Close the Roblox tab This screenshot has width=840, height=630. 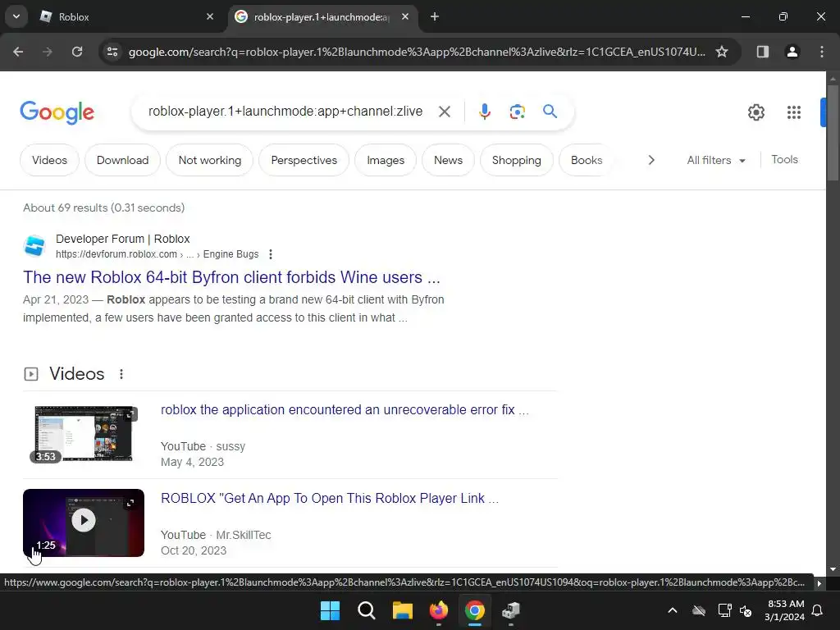click(x=210, y=16)
